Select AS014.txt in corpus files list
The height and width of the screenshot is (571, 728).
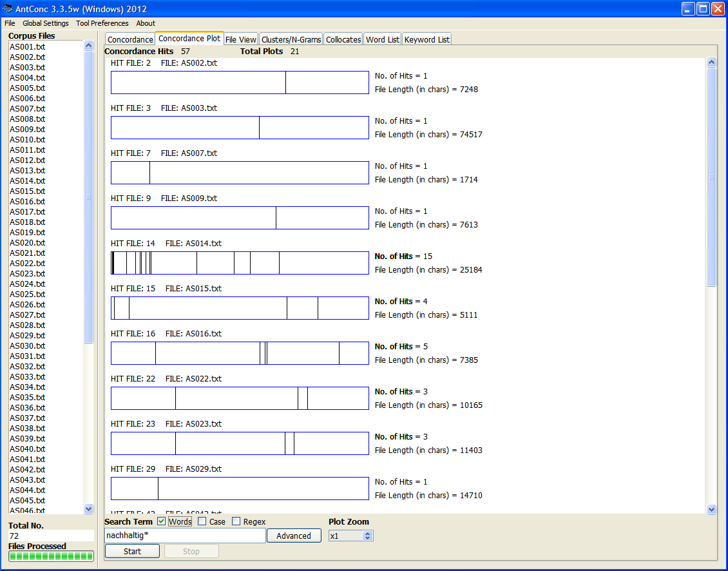27,181
